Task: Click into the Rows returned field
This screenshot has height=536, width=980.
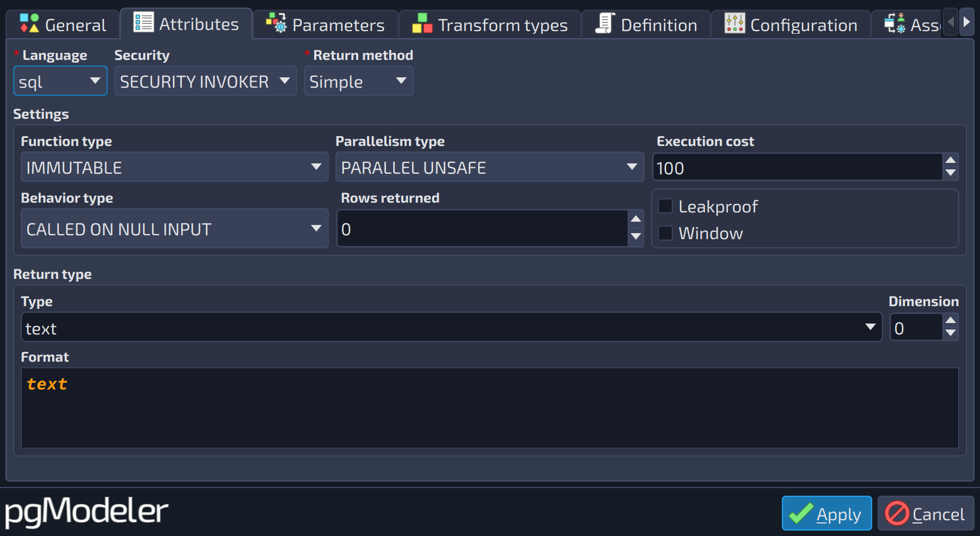Action: point(482,229)
